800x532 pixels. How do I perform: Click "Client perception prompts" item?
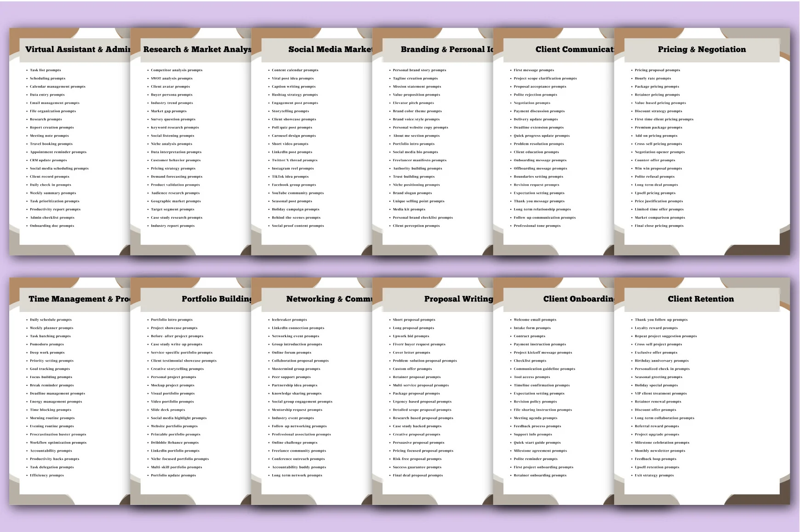pos(416,226)
